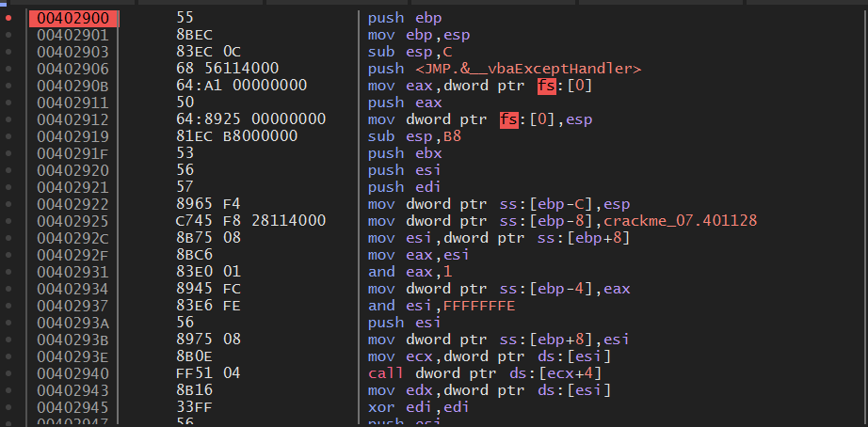This screenshot has width=868, height=427.
Task: Toggle breakpoint dot beside address 00402937
Action: point(8,306)
